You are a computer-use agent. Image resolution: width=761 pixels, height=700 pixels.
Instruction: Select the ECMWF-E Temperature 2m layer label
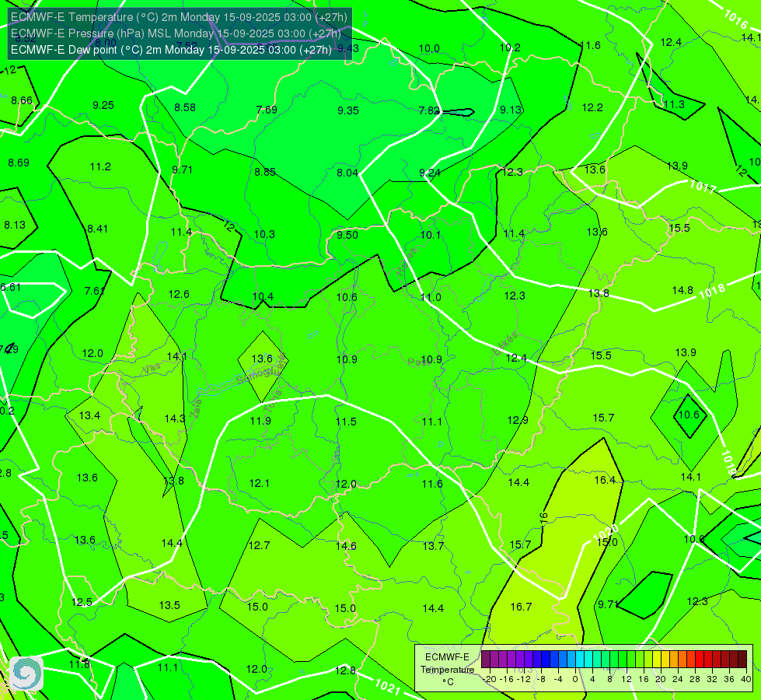179,17
